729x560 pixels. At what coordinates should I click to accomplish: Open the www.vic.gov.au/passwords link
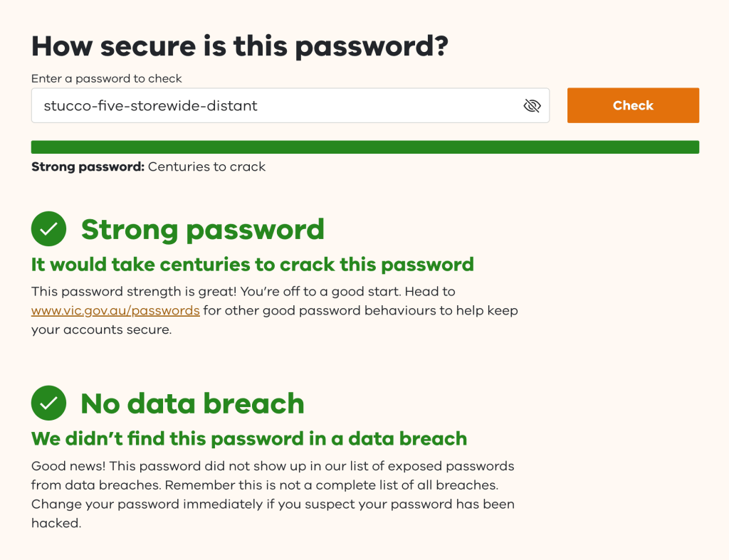[115, 311]
